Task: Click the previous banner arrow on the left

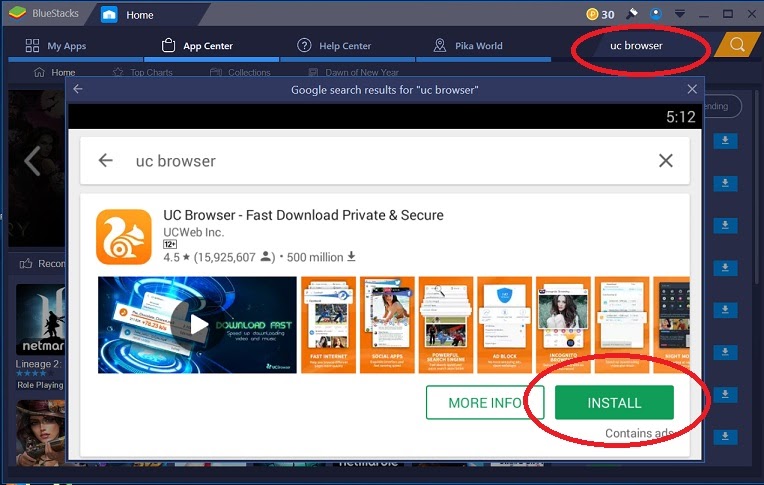Action: (33, 160)
